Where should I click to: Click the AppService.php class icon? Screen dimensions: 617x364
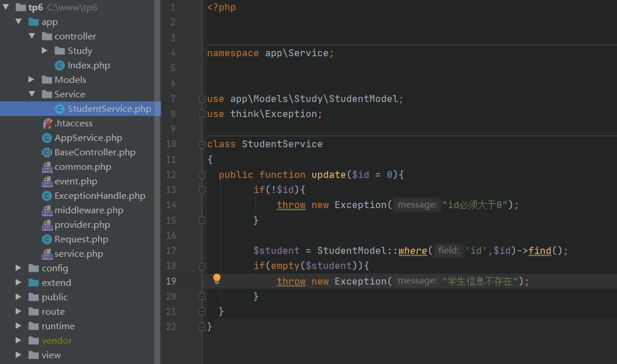coord(47,138)
